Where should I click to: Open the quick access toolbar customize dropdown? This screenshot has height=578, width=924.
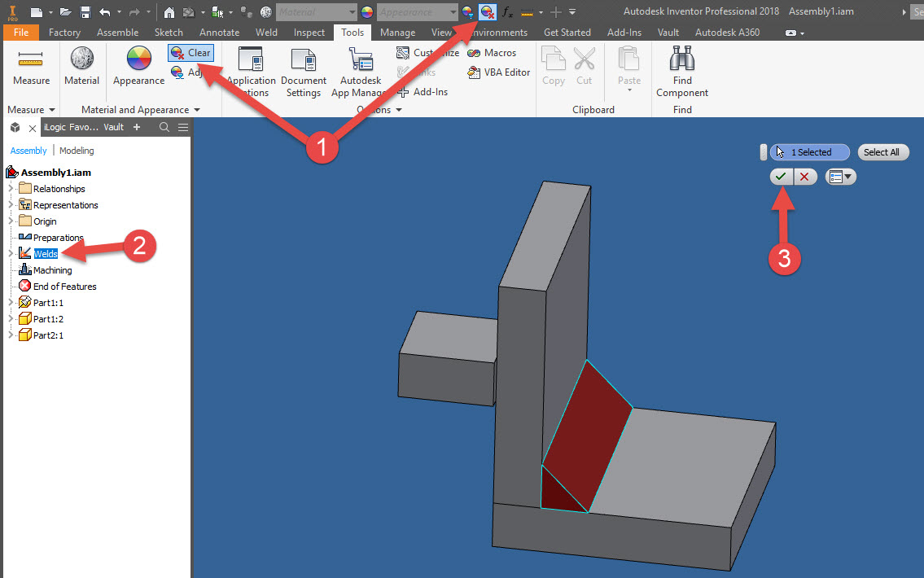pos(572,11)
